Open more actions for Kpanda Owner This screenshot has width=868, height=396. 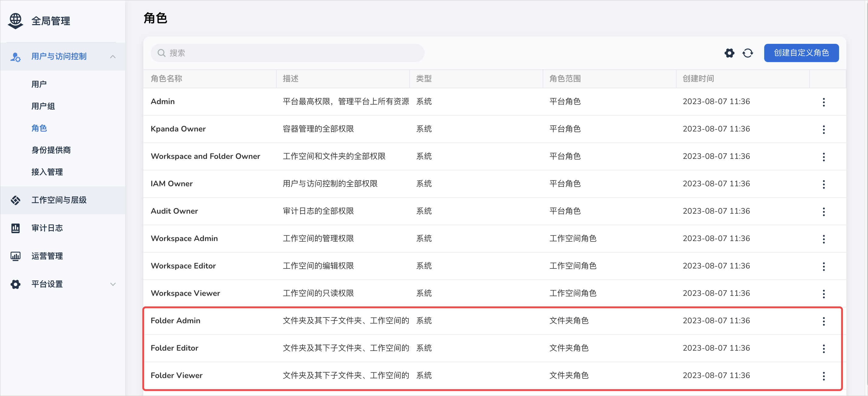click(824, 129)
